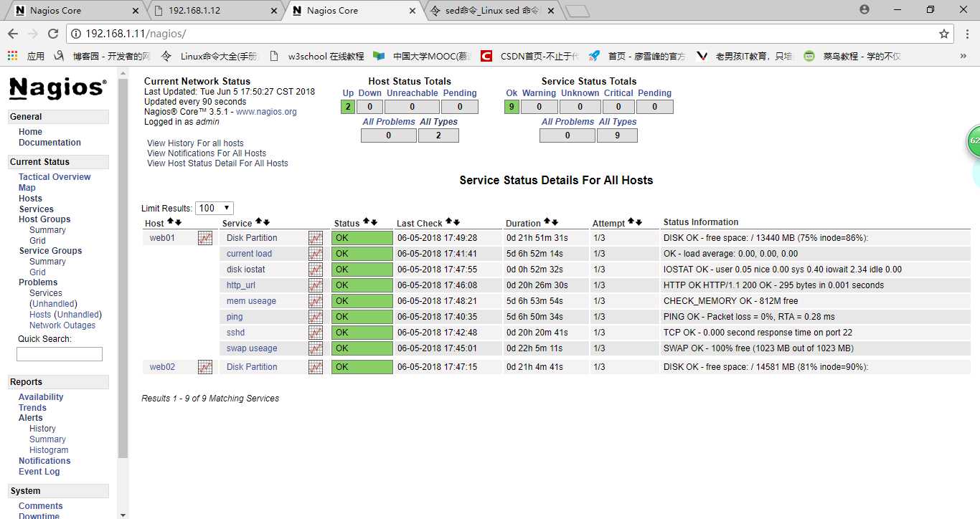View Host Status Detail For All Hosts
The height and width of the screenshot is (519, 980).
pyautogui.click(x=217, y=163)
